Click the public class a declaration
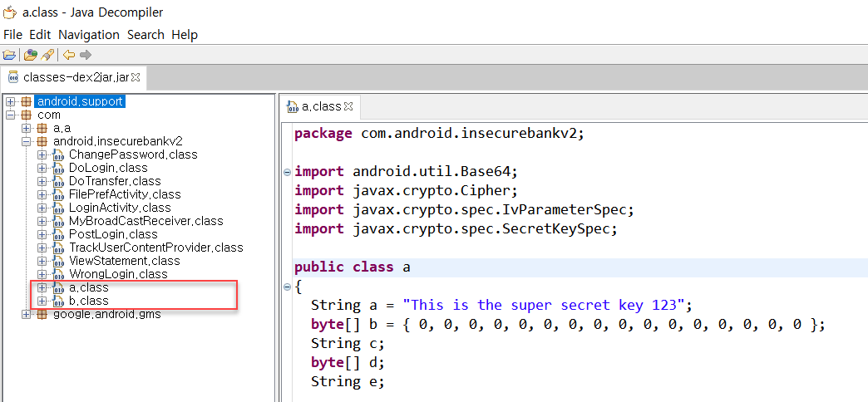868x402 pixels. 352,267
